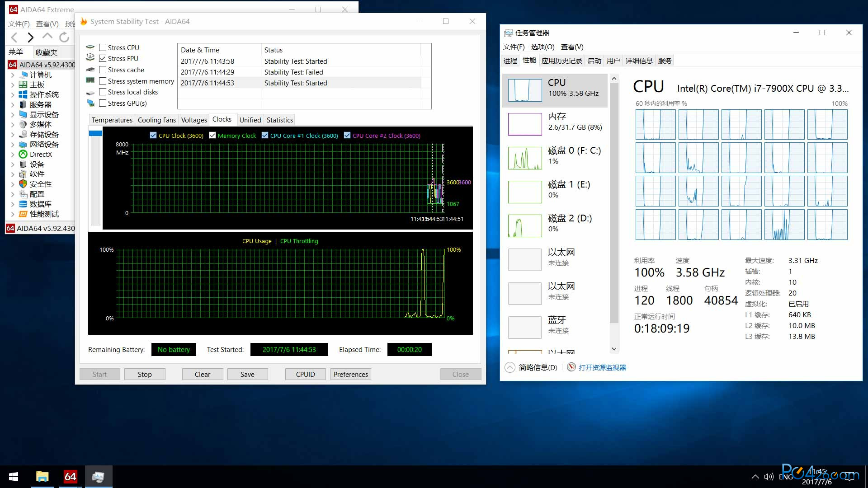Expand the 计算机 tree node
The height and width of the screenshot is (488, 868).
[13, 75]
